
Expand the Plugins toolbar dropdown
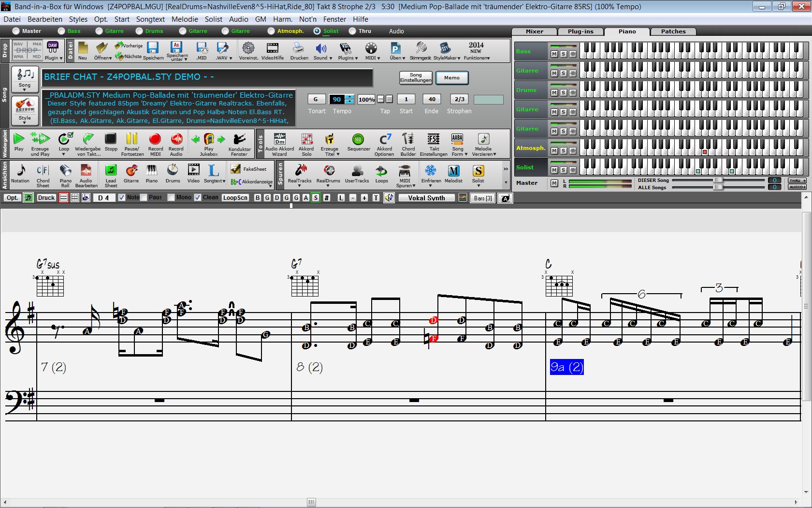(x=347, y=51)
